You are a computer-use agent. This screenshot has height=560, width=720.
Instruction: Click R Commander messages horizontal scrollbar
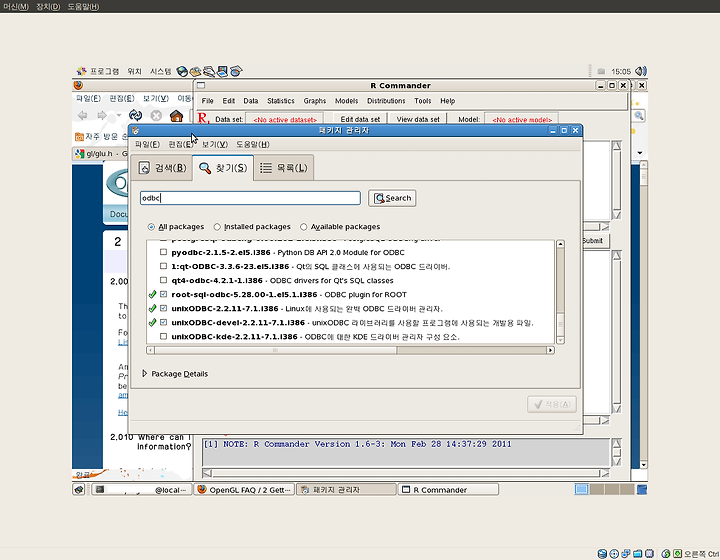point(406,473)
